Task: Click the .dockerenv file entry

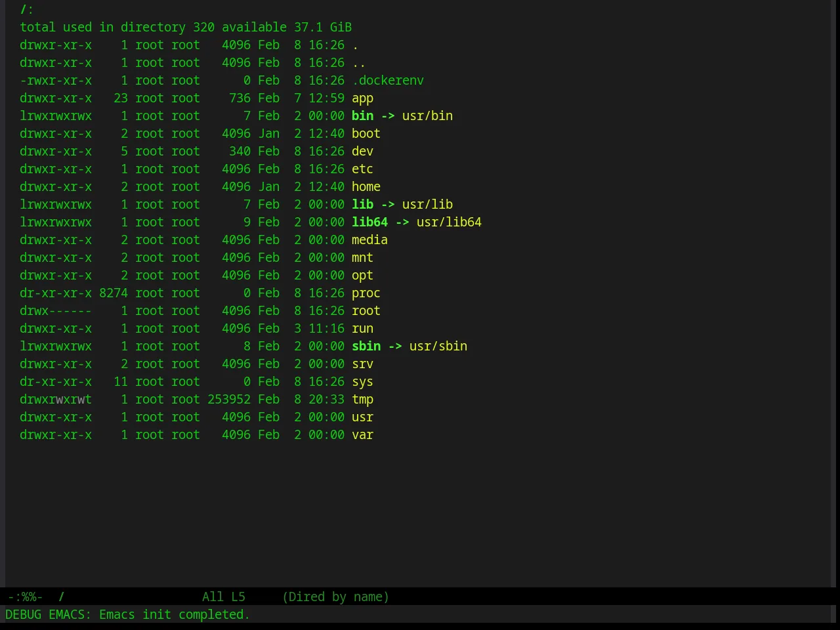Action: click(x=388, y=81)
